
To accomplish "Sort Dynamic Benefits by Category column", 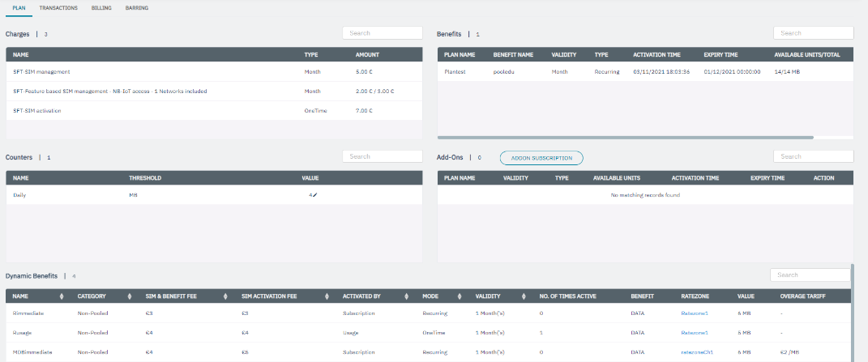I will 131,296.
